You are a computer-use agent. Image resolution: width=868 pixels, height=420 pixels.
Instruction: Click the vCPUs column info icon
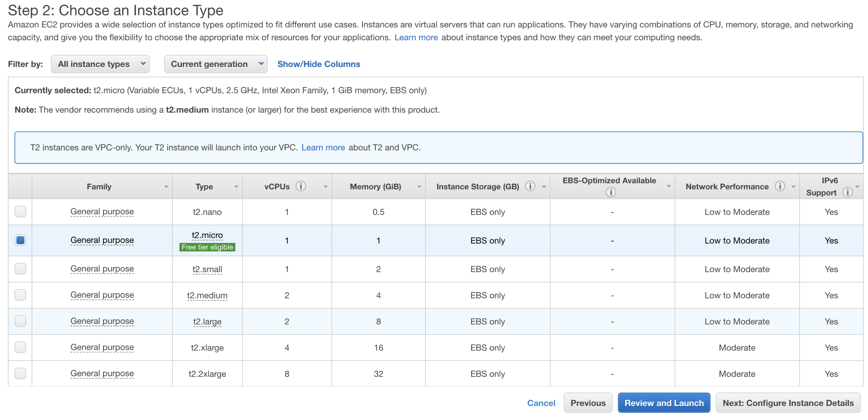point(301,186)
